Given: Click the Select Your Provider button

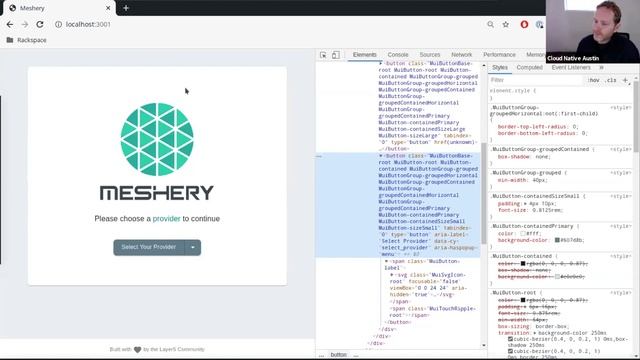Looking at the screenshot, I should tap(149, 247).
